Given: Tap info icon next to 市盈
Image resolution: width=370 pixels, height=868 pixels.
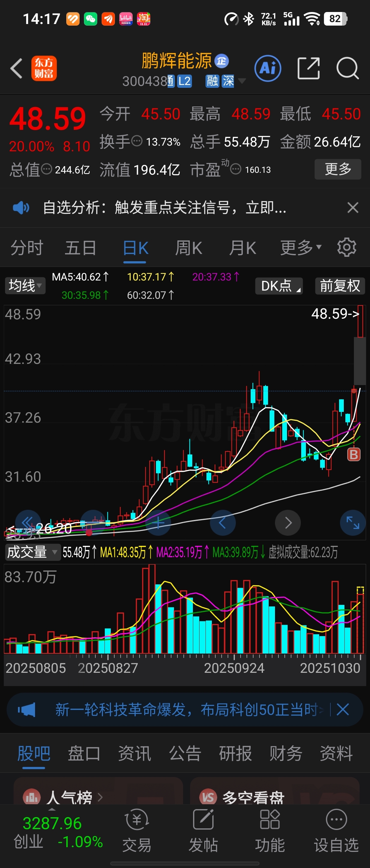Looking at the screenshot, I should [x=235, y=169].
